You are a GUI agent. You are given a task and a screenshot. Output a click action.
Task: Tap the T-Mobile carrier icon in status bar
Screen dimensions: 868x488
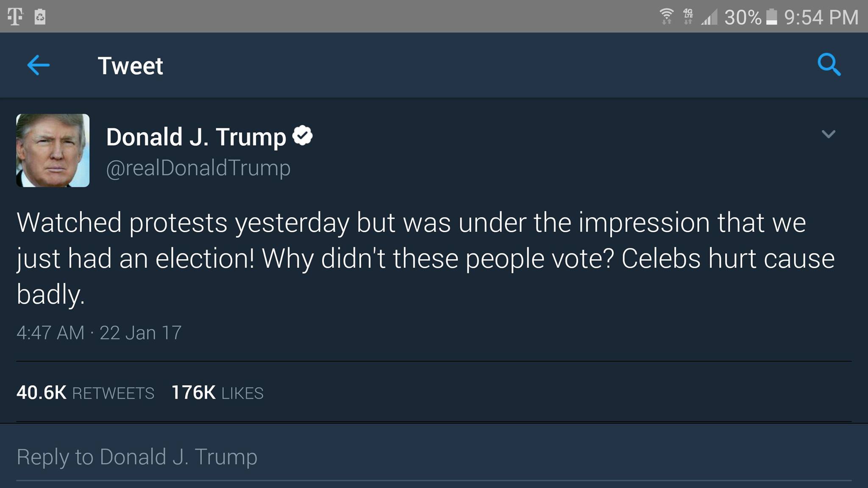[15, 17]
